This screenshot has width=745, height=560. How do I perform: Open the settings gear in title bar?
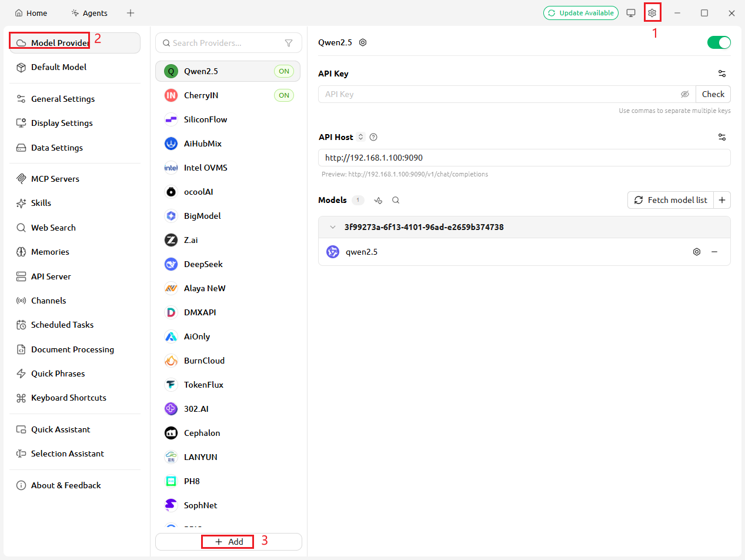tap(652, 13)
